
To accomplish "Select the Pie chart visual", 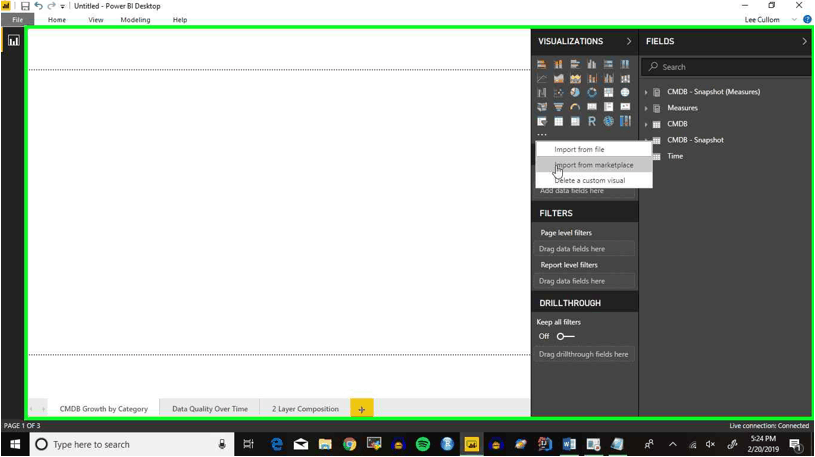I will click(575, 93).
